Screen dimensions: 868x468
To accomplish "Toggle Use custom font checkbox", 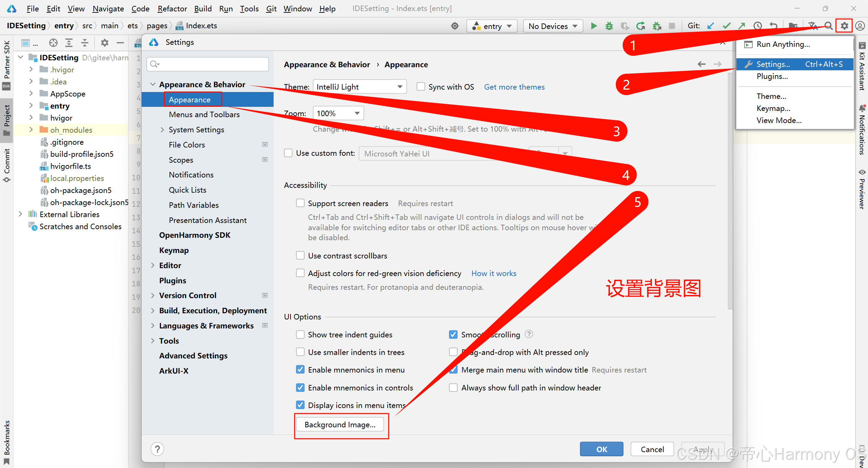I will click(x=288, y=153).
